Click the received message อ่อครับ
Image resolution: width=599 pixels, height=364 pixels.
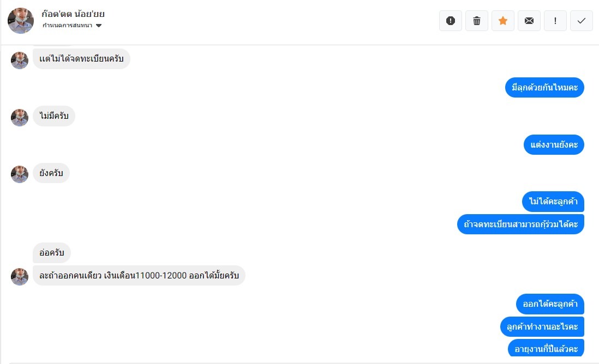pyautogui.click(x=52, y=253)
